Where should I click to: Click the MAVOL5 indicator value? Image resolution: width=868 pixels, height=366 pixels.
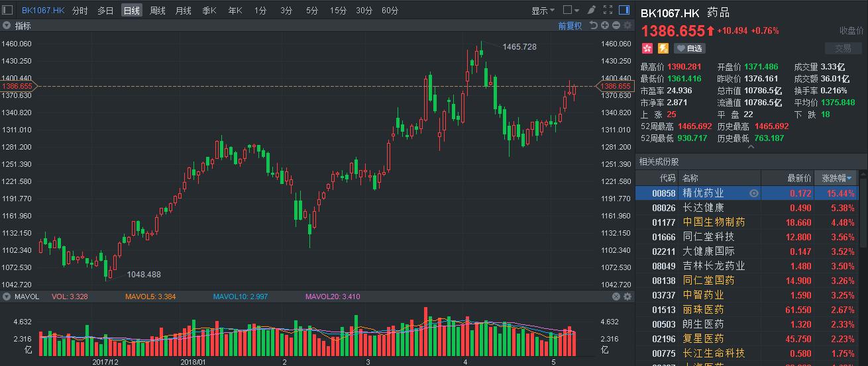(x=150, y=297)
